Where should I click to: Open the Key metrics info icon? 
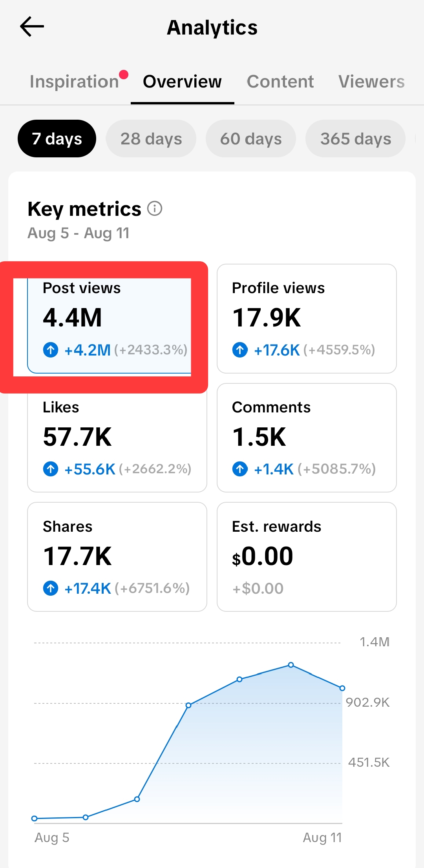coord(155,208)
